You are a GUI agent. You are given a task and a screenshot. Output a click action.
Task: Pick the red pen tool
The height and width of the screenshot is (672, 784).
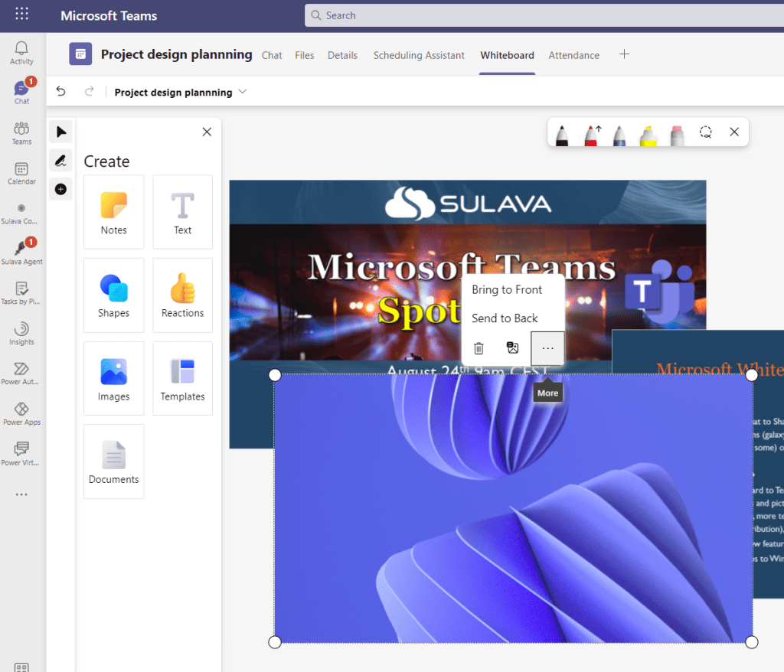[592, 134]
